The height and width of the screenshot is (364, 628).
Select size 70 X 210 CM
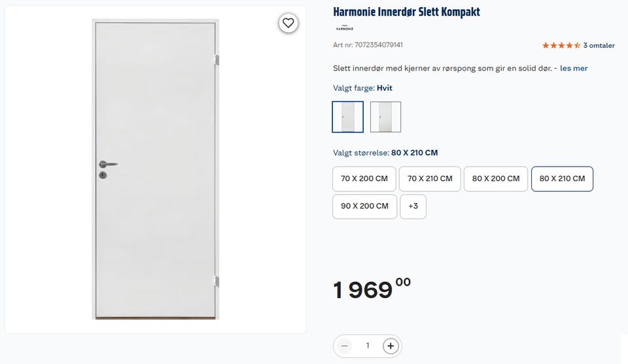coord(430,179)
